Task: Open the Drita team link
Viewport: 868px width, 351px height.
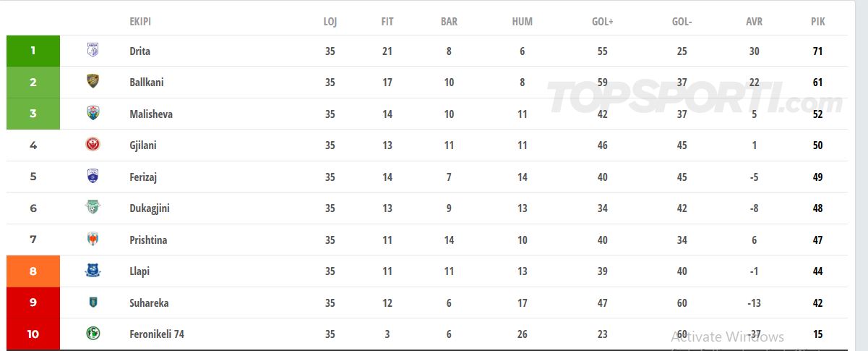Action: tap(140, 51)
